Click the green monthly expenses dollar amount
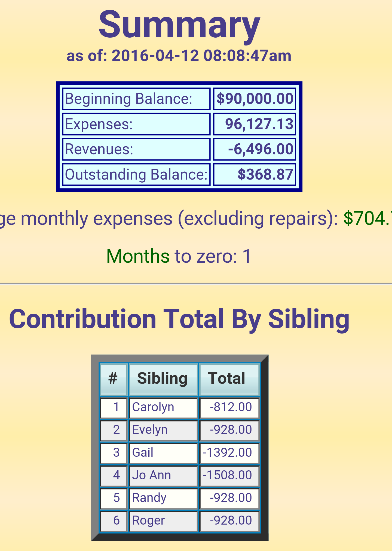 (x=367, y=218)
